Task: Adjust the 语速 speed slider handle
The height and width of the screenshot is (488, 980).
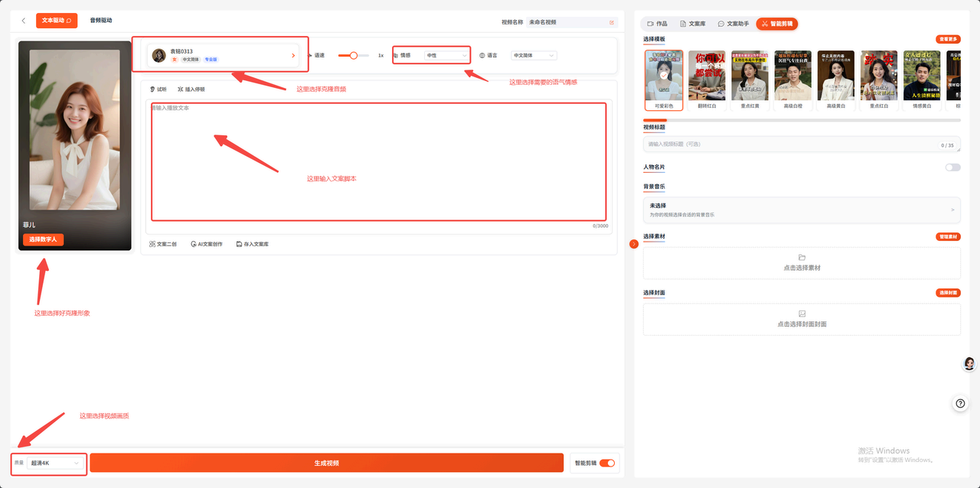Action: tap(354, 55)
